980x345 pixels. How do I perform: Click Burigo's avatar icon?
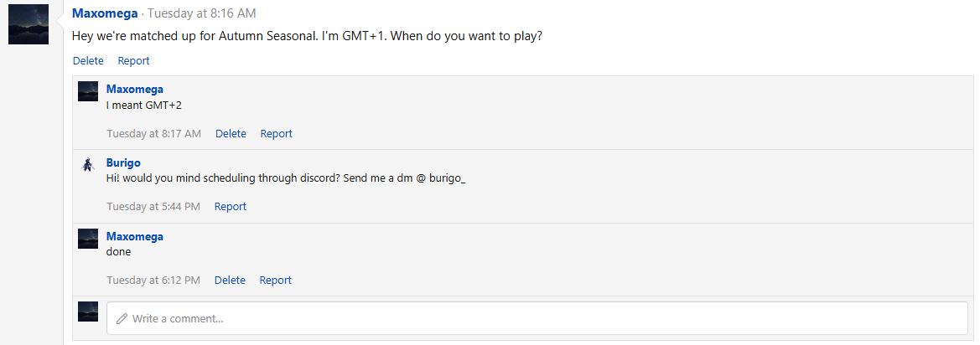coord(88,165)
